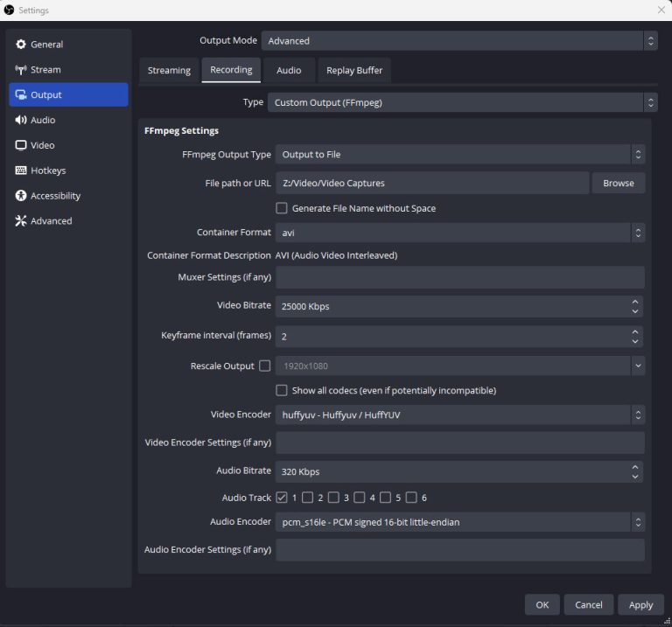Click the Audio speaker icon in sidebar
Screen dimensions: 672x627
click(21, 121)
